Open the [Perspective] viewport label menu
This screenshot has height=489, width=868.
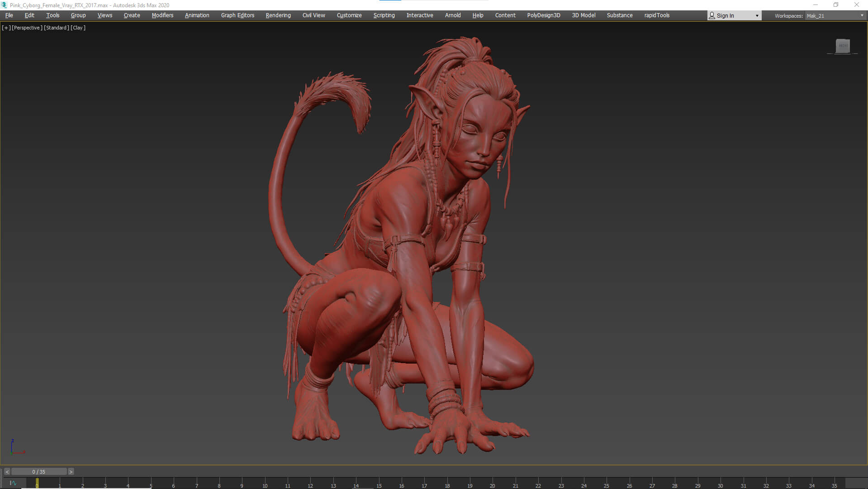pyautogui.click(x=27, y=28)
